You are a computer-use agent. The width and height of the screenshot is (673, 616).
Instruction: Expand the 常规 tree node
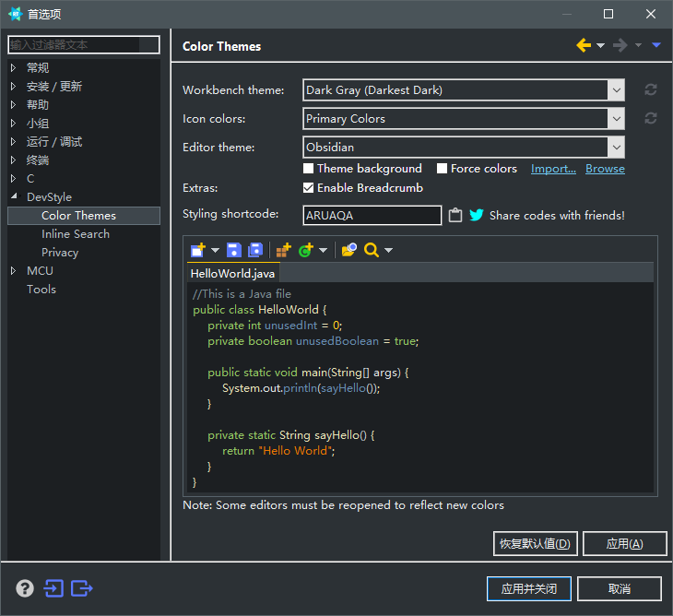13,67
